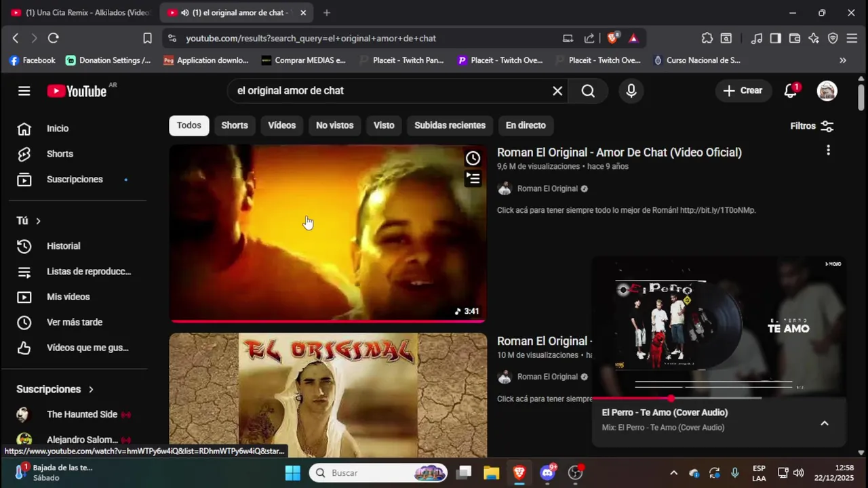The height and width of the screenshot is (488, 868).
Task: Open Brave VPN shield icon
Action: 833,39
